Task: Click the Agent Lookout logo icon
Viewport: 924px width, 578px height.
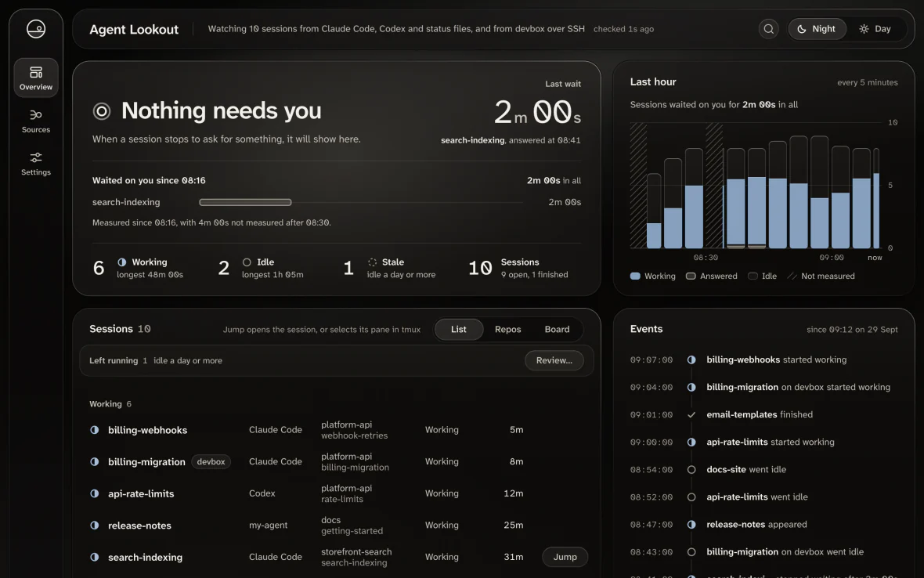Action: (36, 29)
